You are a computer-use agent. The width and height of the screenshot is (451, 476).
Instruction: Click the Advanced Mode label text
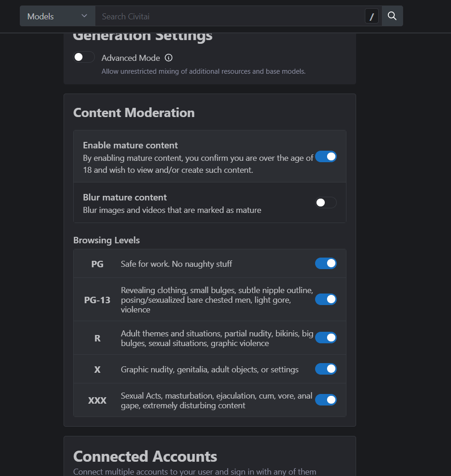point(130,58)
